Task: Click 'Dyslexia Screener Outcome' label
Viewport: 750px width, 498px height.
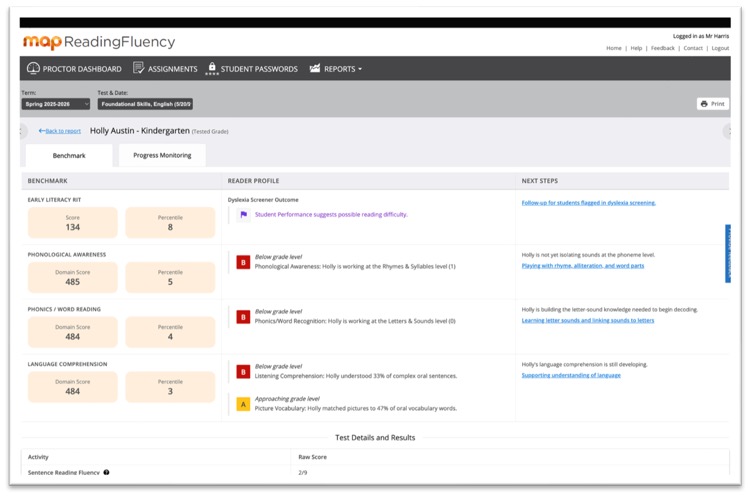Action: click(263, 199)
